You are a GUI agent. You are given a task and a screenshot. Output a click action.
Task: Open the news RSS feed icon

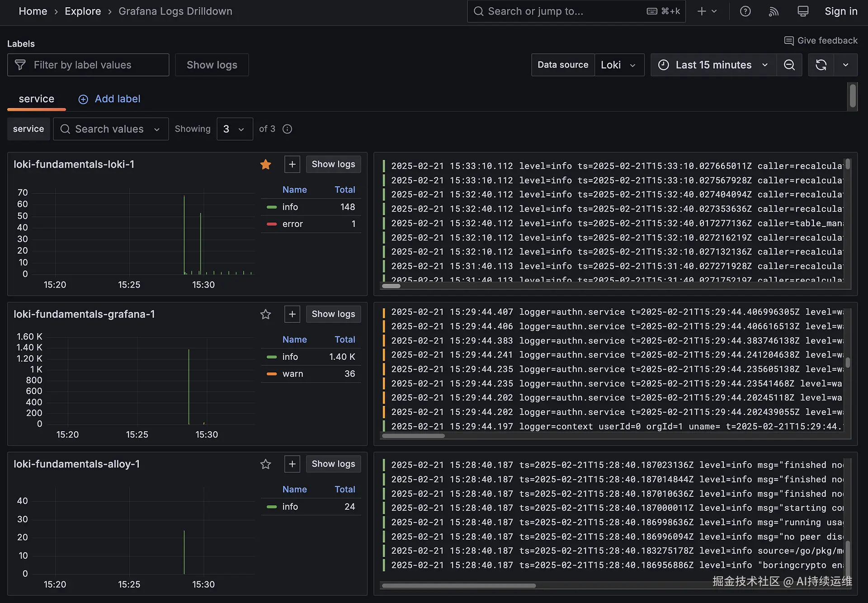point(774,11)
